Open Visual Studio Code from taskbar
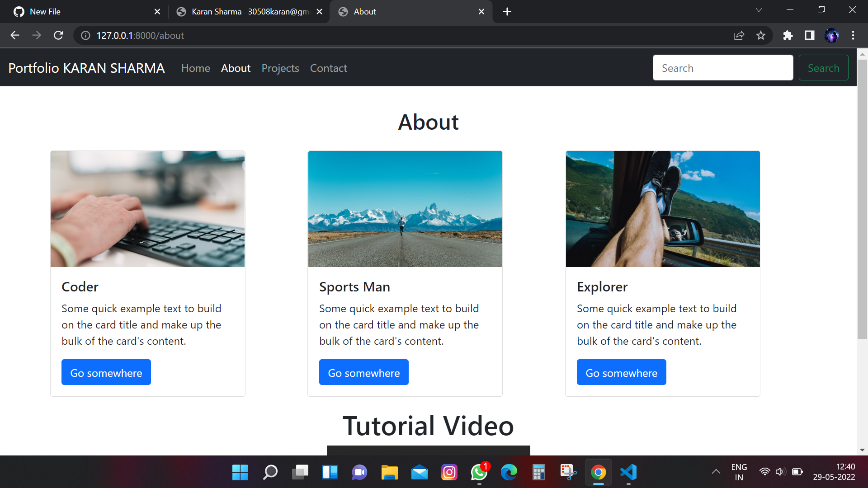Viewport: 868px width, 488px height. [x=628, y=472]
